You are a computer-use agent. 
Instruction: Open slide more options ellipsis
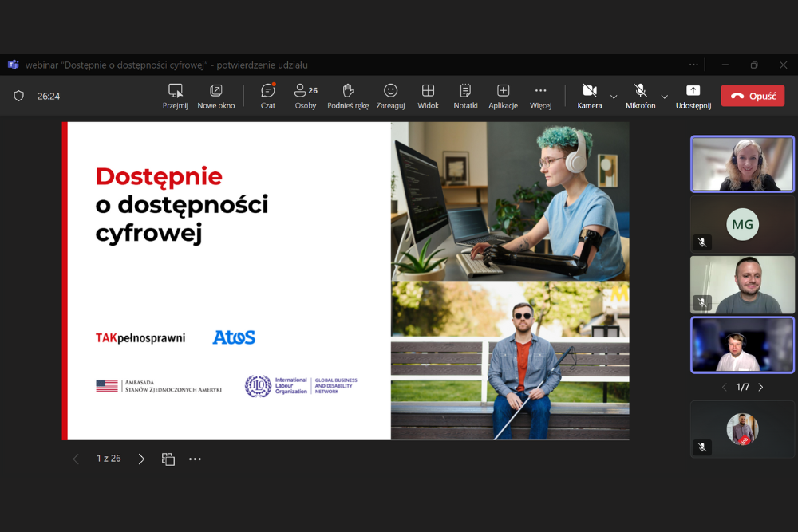coord(195,459)
